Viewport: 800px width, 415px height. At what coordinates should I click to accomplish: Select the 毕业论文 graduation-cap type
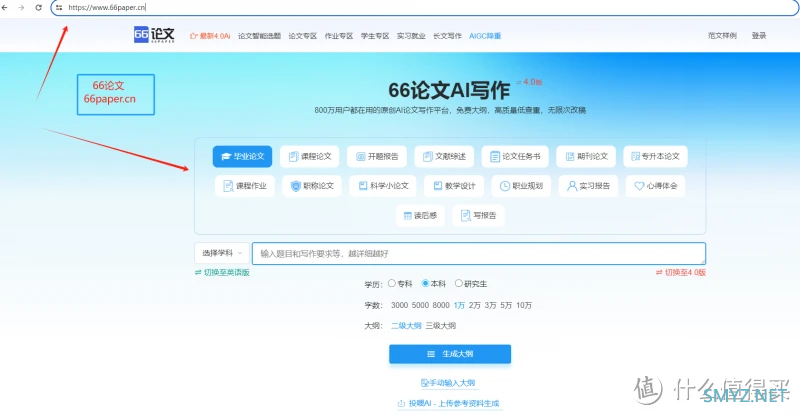point(242,156)
